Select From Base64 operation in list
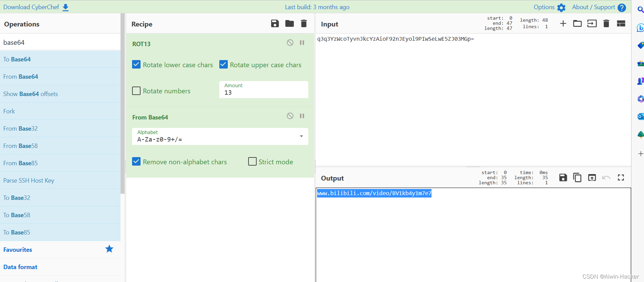Image resolution: width=644 pixels, height=282 pixels. pos(60,77)
